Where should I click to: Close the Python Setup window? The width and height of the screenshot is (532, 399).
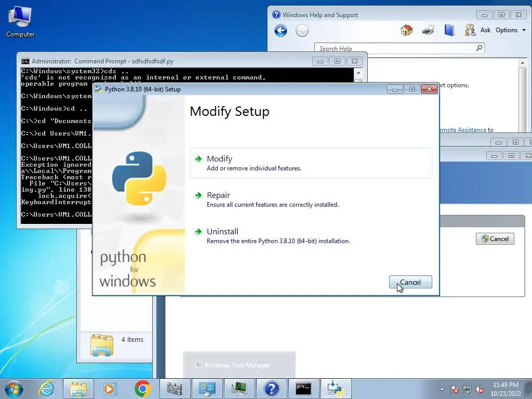coord(429,89)
